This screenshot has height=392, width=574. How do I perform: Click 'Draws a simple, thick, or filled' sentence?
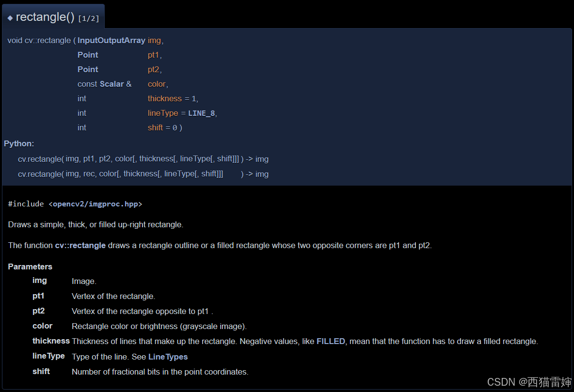pyautogui.click(x=96, y=224)
